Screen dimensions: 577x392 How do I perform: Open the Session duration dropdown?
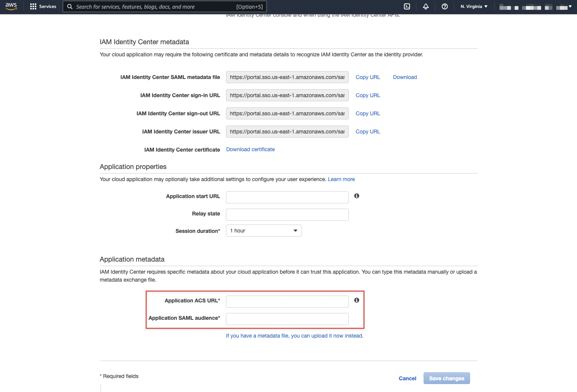263,231
